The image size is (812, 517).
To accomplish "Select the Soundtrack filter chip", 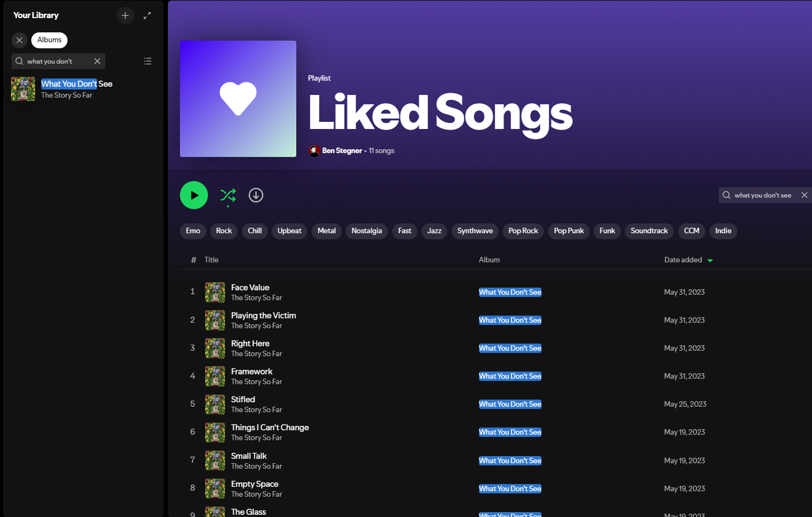I will pyautogui.click(x=649, y=231).
